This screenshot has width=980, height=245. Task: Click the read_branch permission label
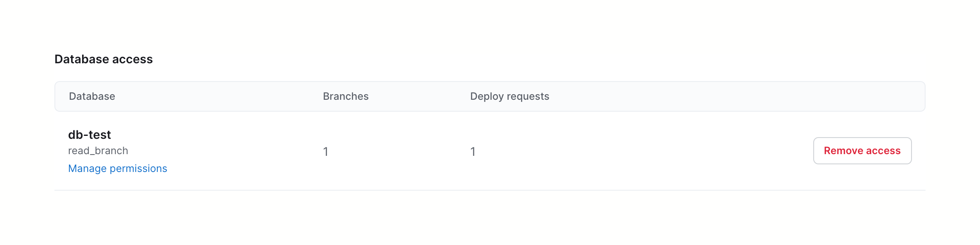[x=98, y=151]
